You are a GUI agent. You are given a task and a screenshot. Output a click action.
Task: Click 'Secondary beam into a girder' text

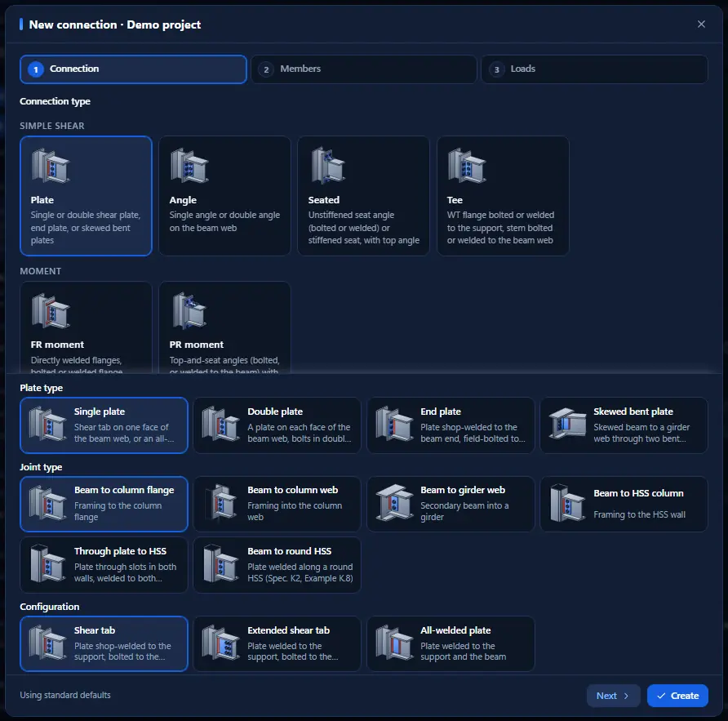tap(464, 511)
